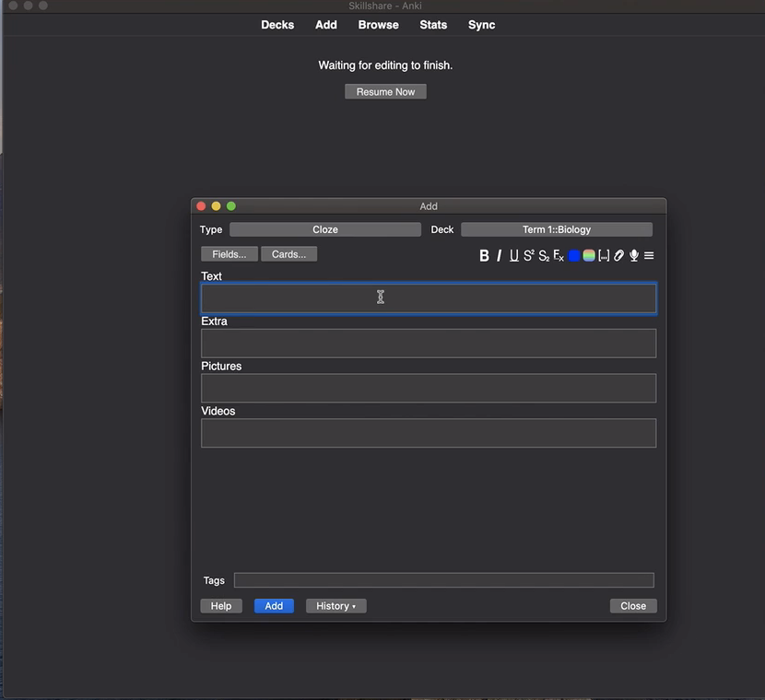Apply superscript formatting
Image resolution: width=765 pixels, height=700 pixels.
529,255
